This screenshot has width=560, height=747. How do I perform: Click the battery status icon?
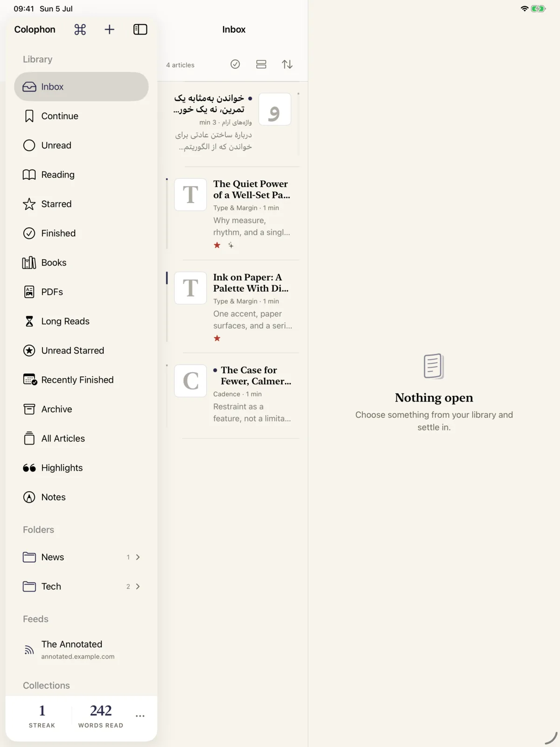pyautogui.click(x=539, y=8)
